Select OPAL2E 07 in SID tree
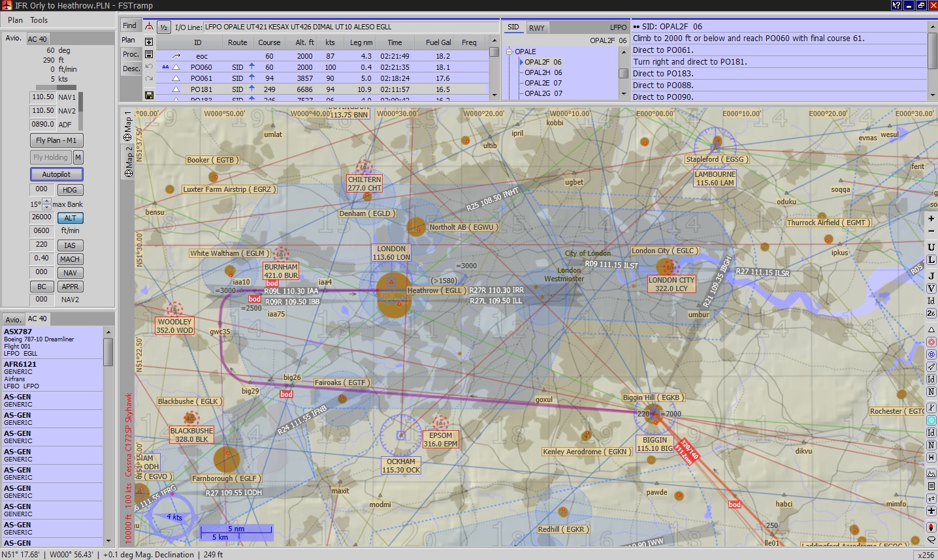 (543, 83)
